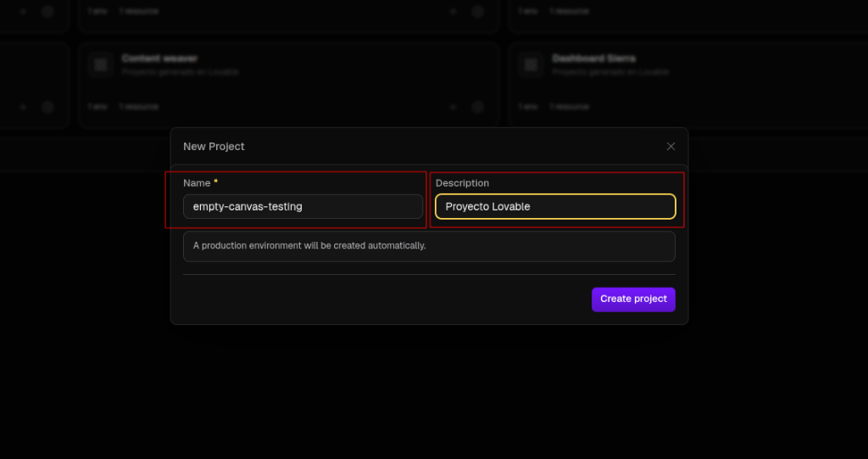Click the New Project dialog title
Image resolution: width=868 pixels, height=459 pixels.
pos(214,146)
